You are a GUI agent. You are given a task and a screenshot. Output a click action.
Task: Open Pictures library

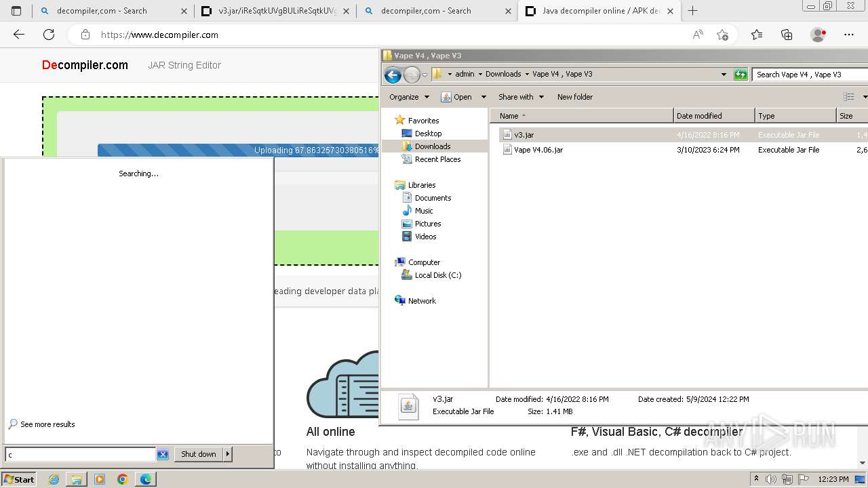tap(428, 224)
